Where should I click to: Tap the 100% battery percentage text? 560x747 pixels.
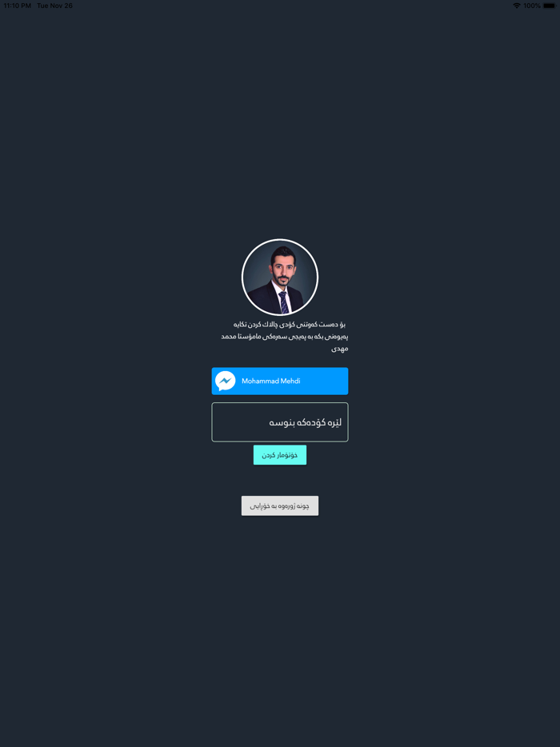(532, 6)
